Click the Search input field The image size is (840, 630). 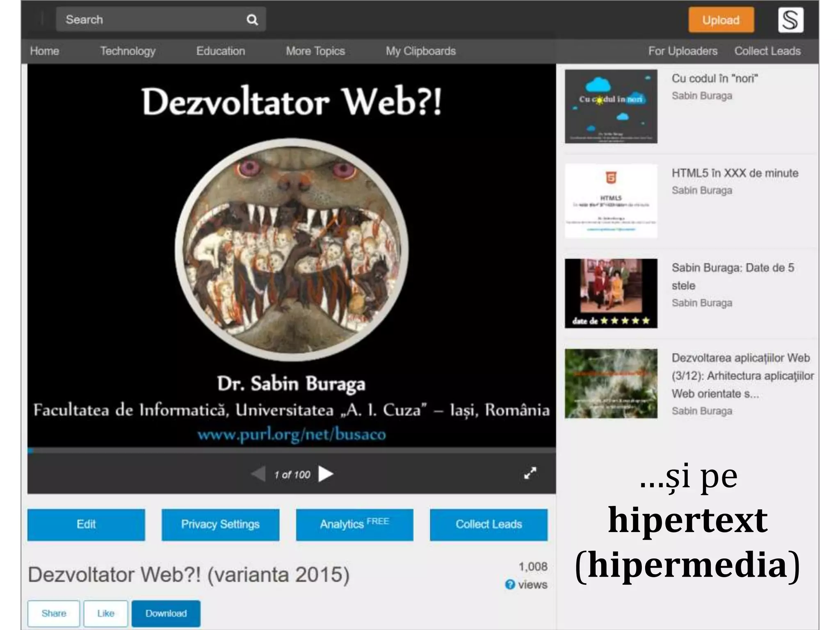[x=161, y=19]
